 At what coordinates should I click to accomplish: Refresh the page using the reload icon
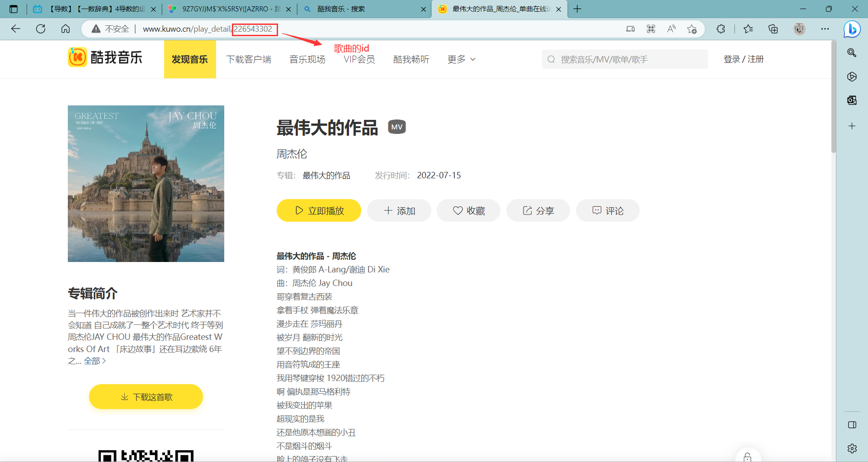[x=41, y=29]
